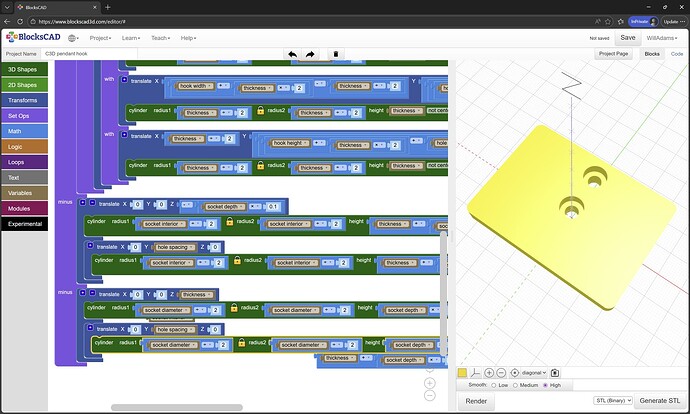Image resolution: width=690 pixels, height=414 pixels.
Task: Click the undo arrow in the toolbar
Action: coord(292,54)
